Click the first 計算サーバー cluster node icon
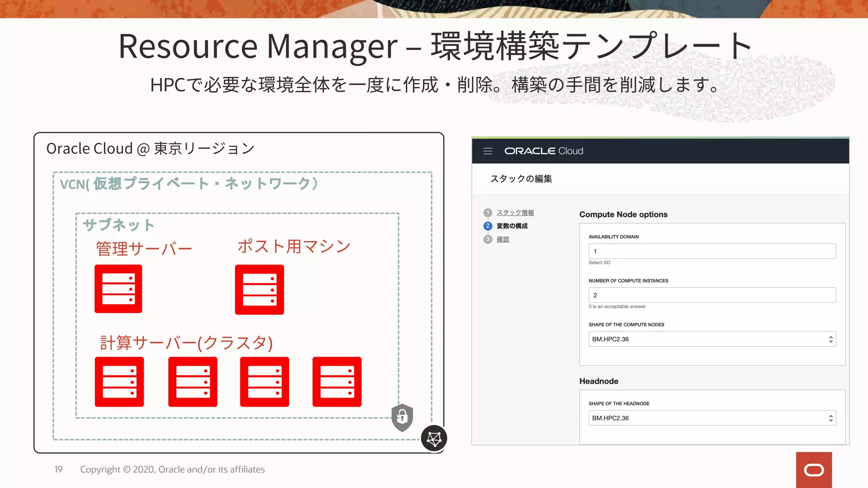 [119, 382]
